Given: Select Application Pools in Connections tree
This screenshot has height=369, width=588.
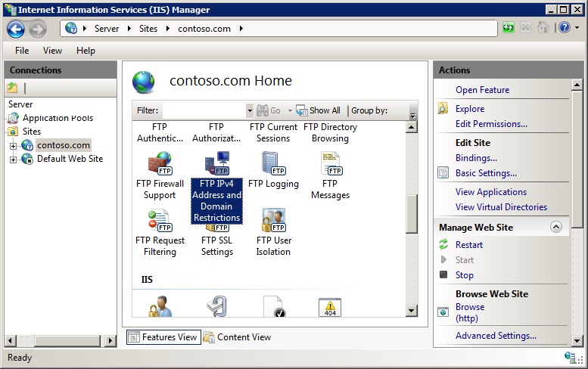Looking at the screenshot, I should click(58, 118).
